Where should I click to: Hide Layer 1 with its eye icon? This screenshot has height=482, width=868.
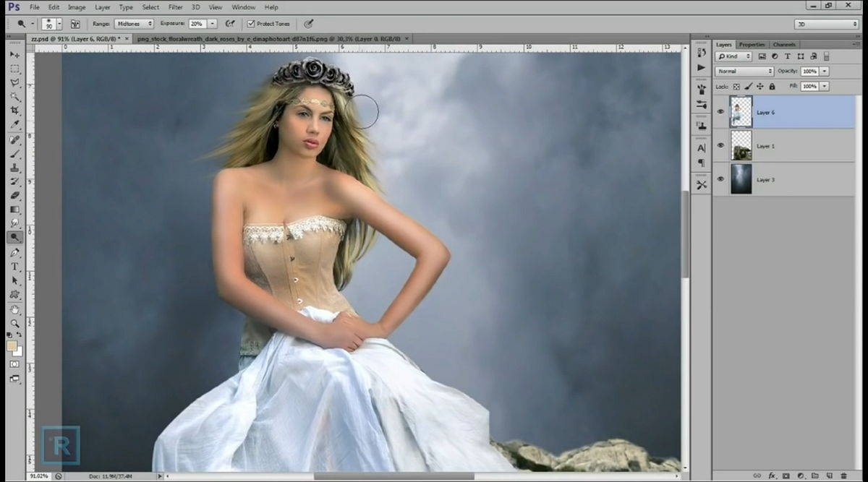720,145
